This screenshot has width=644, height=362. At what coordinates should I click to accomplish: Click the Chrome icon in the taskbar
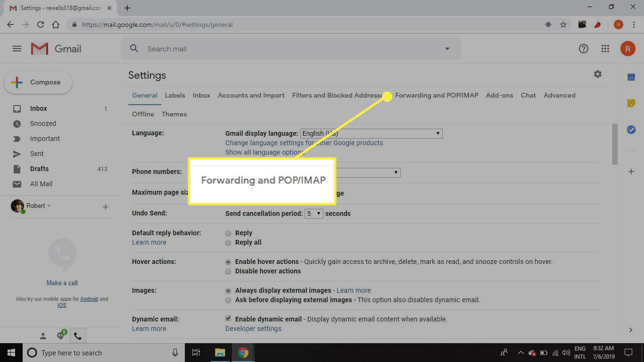pos(243,353)
